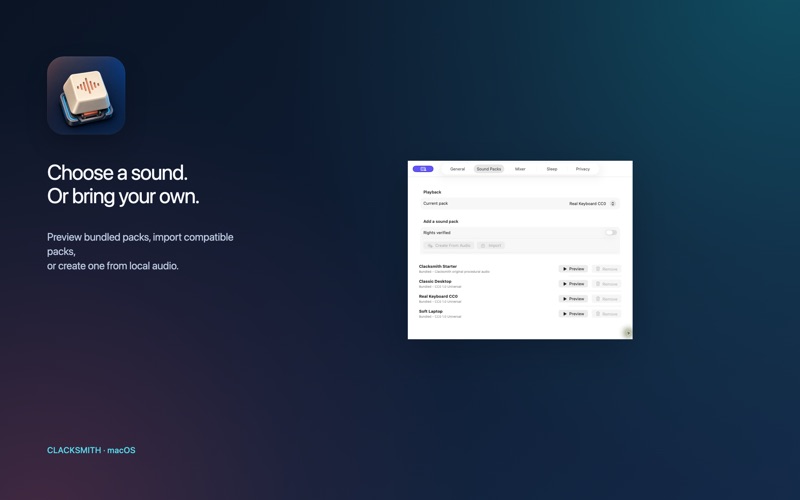Preview the Clacksmith Starter pack
The height and width of the screenshot is (500, 800).
click(x=573, y=269)
